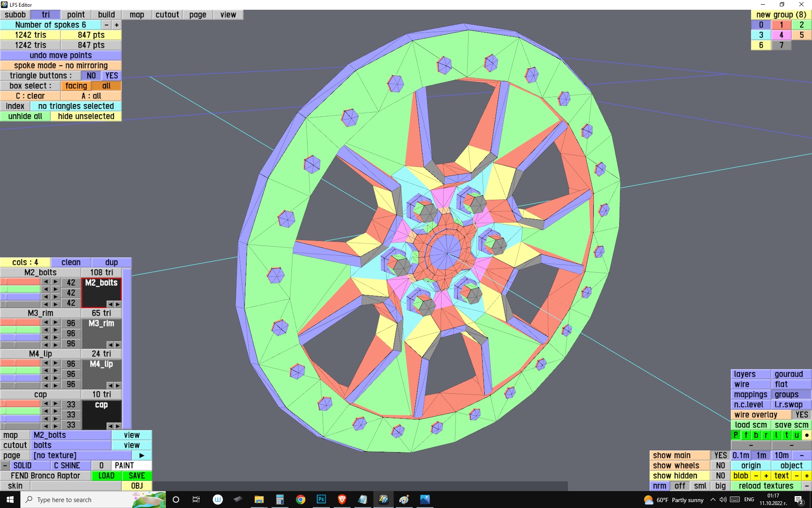Toggle show wheels NO button
Screen dimensions: 812x508
click(720, 466)
